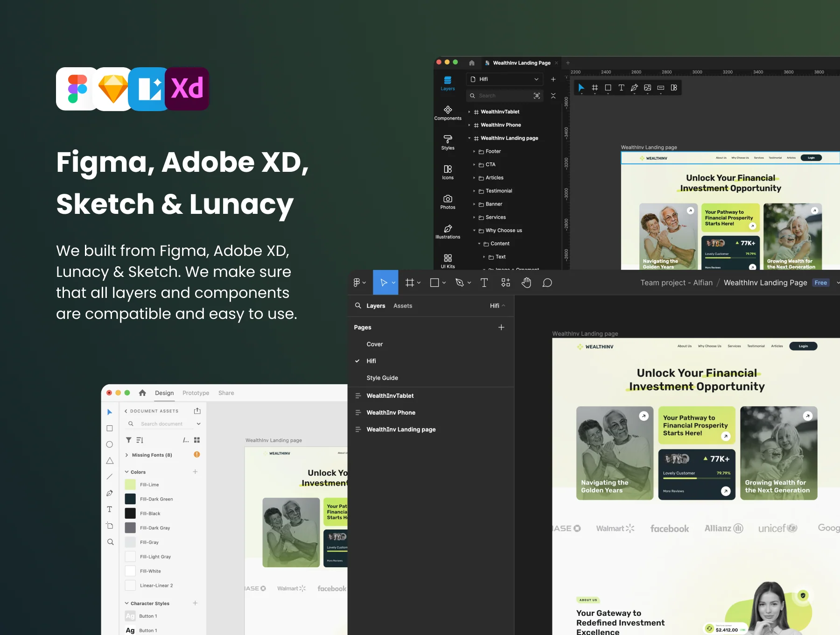Expand the Footer folder in Lunacy layers
Viewport: 840px width, 635px height.
pyautogui.click(x=474, y=151)
